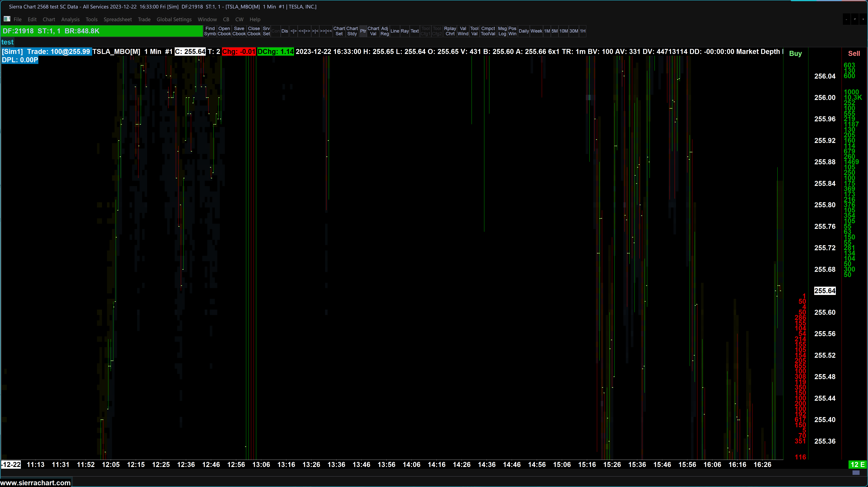
Task: Click the Rplay Chrt toolbar button
Action: pyautogui.click(x=450, y=31)
